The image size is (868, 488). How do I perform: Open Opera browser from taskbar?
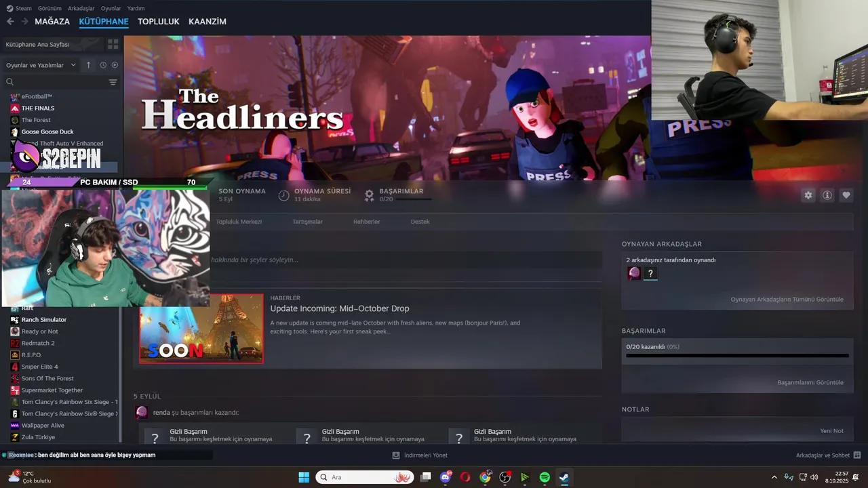465,477
